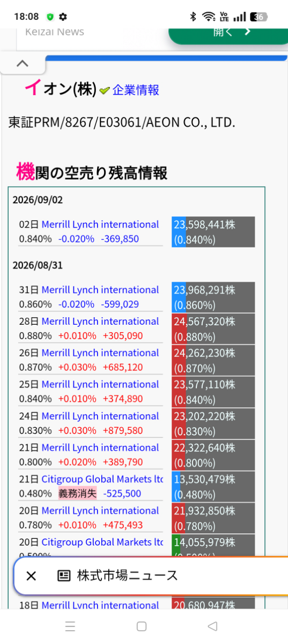Tap the 23,598,441株 balance bar
Screen dimensions: 288x644
click(213, 232)
